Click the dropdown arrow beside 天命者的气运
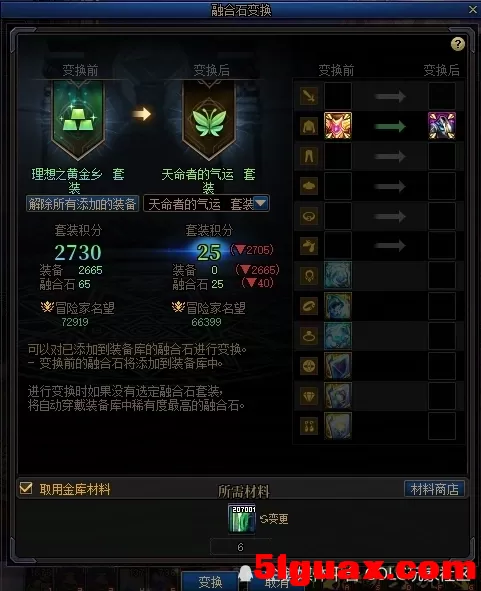Screen dimensions: 481x591 point(260,204)
